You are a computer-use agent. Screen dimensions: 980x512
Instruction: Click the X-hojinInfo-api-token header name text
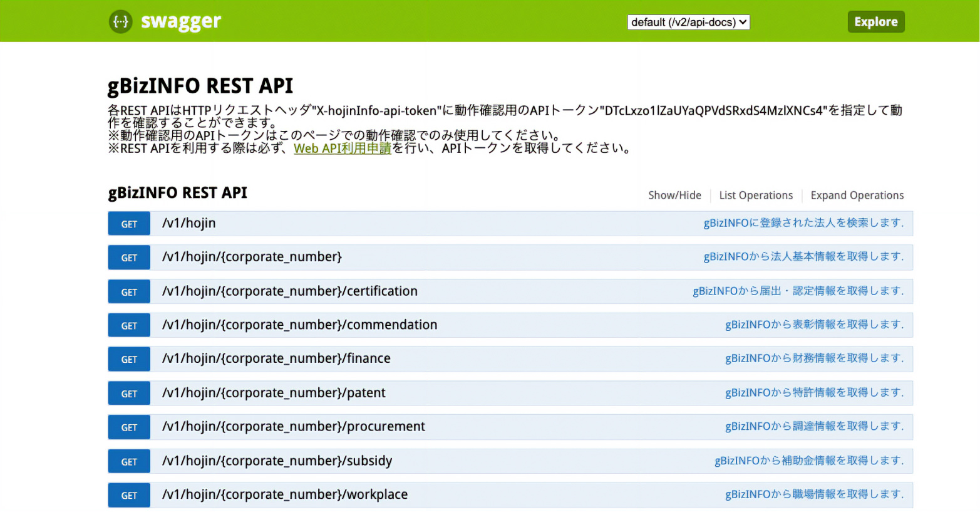(x=376, y=111)
